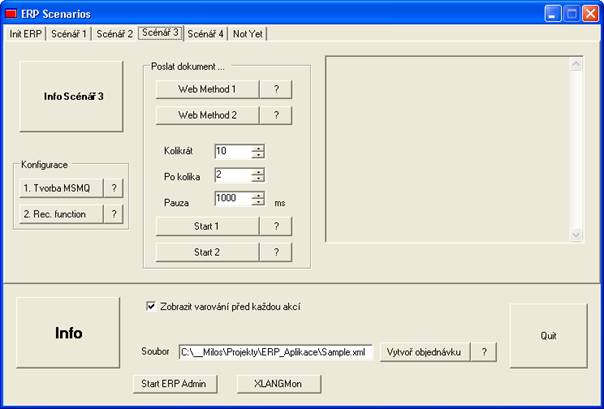This screenshot has height=409, width=604.
Task: Click Vytvoř objednávku button
Action: click(424, 352)
